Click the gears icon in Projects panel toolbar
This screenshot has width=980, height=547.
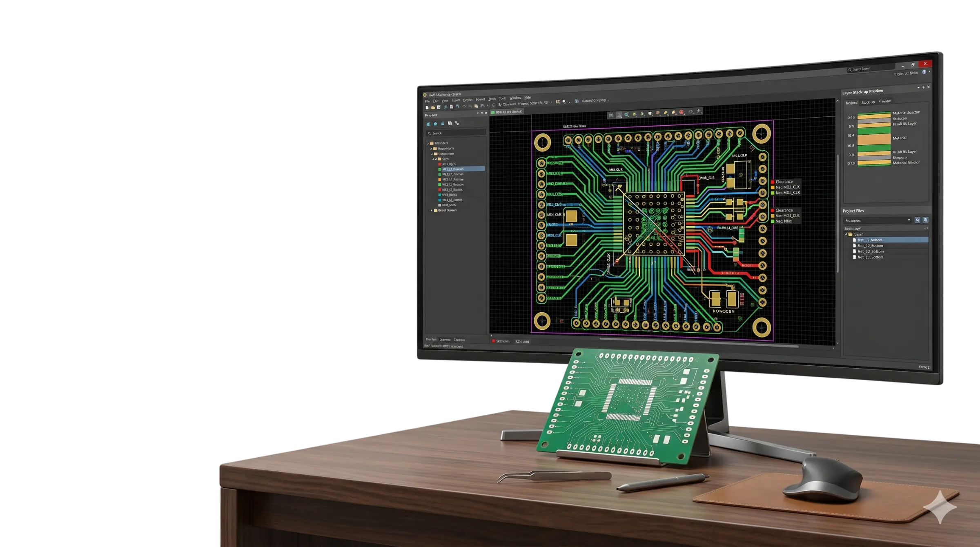click(x=457, y=123)
